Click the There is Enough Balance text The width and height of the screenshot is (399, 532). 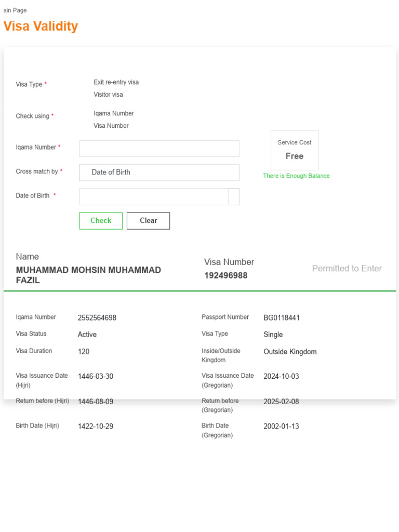tap(296, 176)
